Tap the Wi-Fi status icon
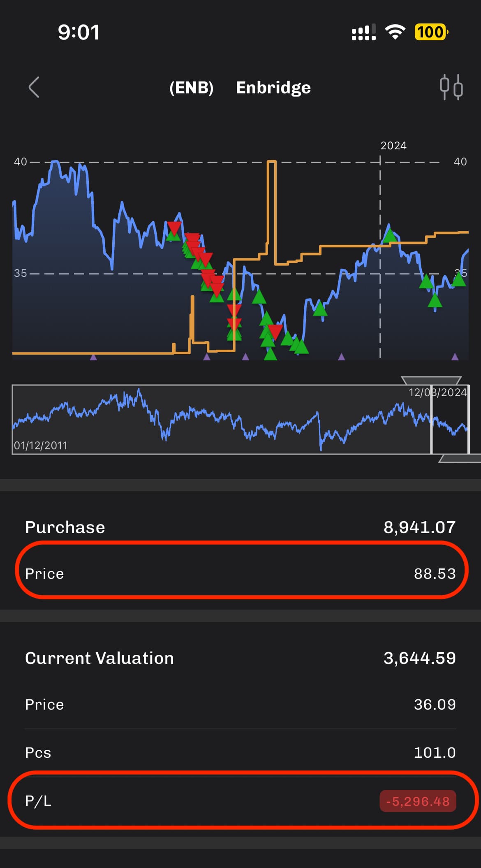481x868 pixels. (395, 32)
